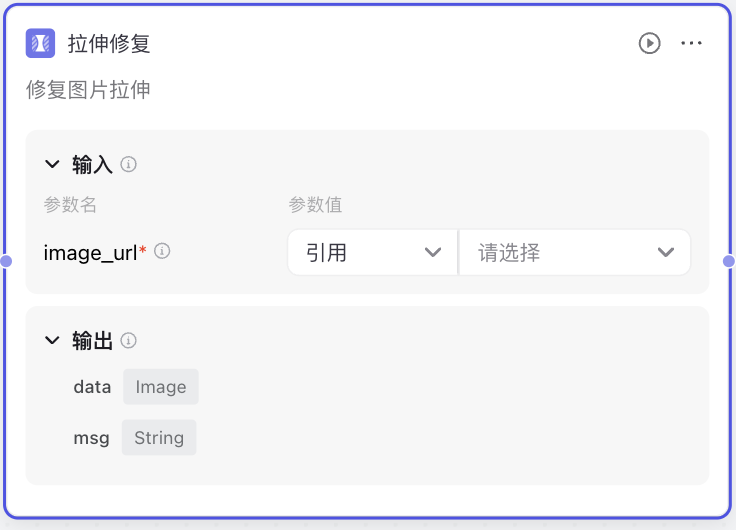Click the left input connection port

tap(6, 261)
